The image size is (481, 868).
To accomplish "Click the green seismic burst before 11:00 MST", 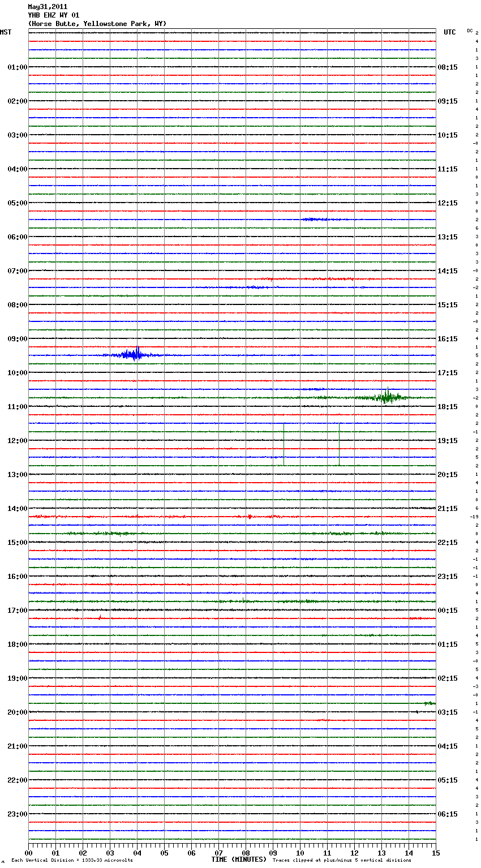I will click(388, 397).
